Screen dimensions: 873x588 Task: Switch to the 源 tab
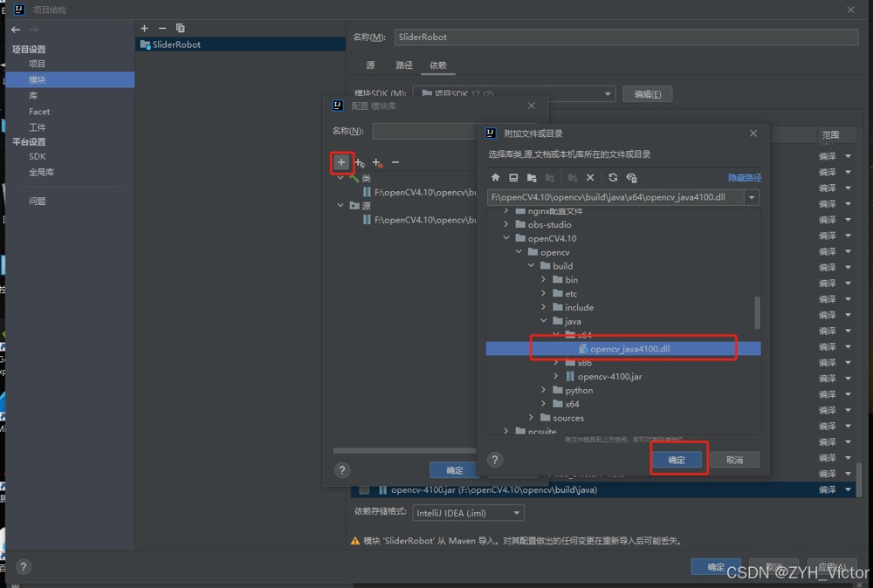(370, 65)
